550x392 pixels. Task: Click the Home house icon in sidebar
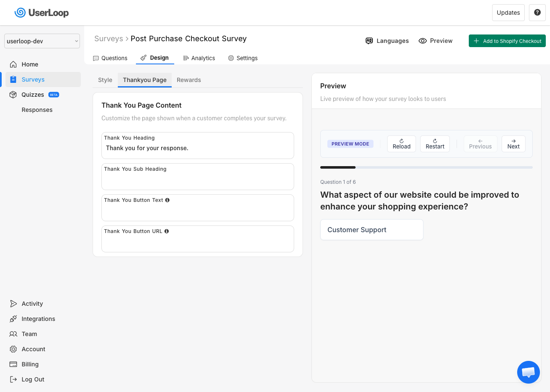click(x=13, y=64)
